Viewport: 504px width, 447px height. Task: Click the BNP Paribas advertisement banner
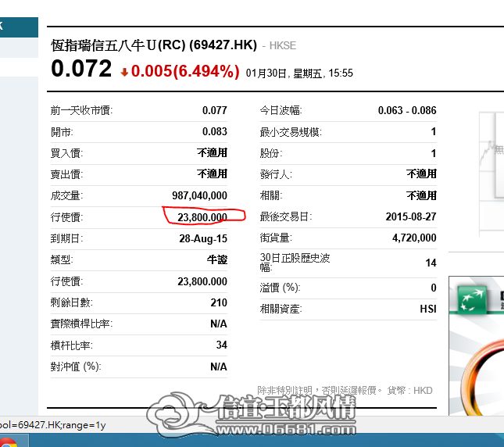(477, 345)
